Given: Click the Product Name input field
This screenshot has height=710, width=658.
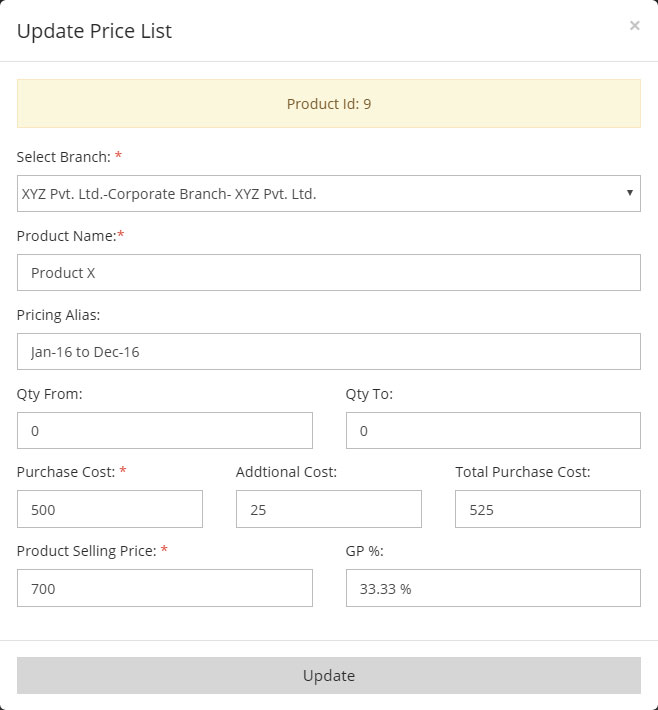Looking at the screenshot, I should click(x=329, y=273).
